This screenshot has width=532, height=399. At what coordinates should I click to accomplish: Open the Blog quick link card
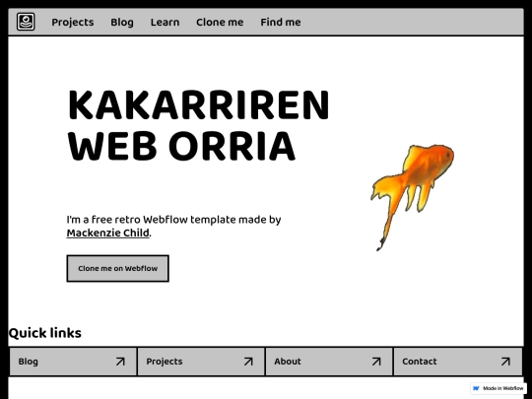pos(73,362)
